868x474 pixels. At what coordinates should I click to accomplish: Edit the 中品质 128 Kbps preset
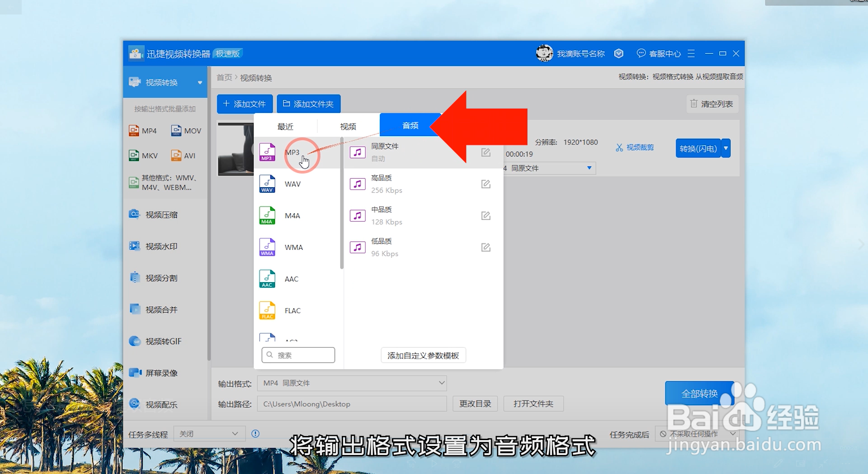click(x=486, y=216)
